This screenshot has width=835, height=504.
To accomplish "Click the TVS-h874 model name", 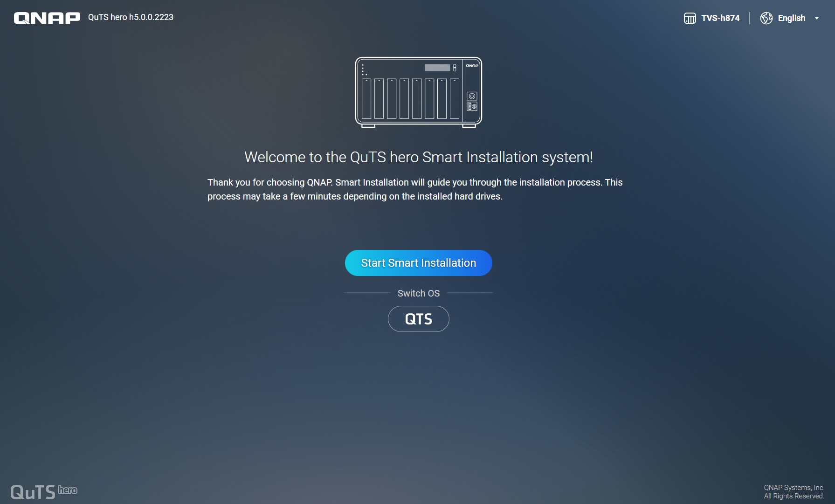I will (720, 18).
